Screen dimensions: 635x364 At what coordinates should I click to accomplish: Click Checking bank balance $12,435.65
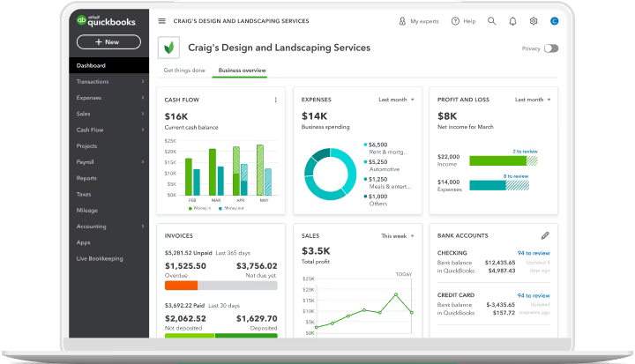(x=500, y=263)
